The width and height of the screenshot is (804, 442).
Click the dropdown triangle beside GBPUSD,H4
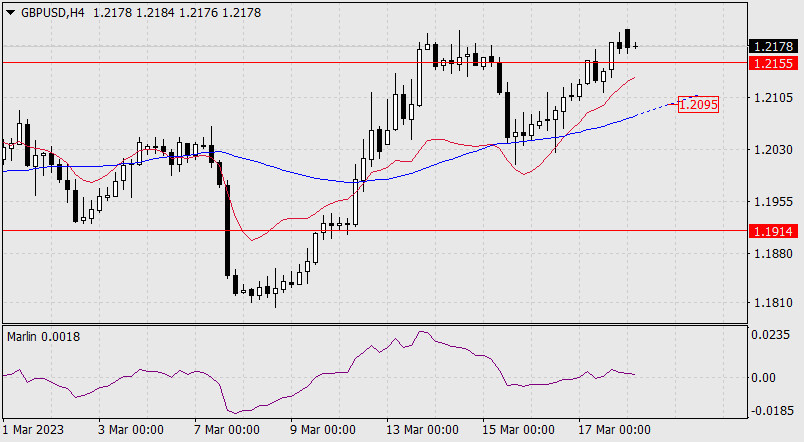[10, 11]
